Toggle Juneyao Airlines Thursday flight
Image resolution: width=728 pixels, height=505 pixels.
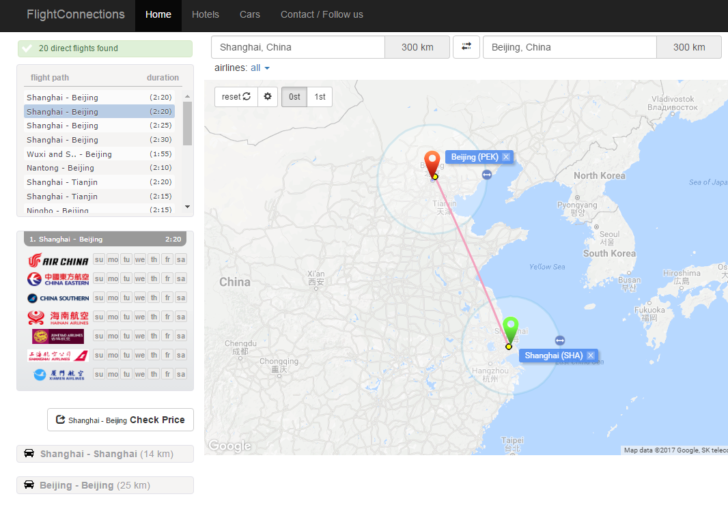(x=154, y=336)
